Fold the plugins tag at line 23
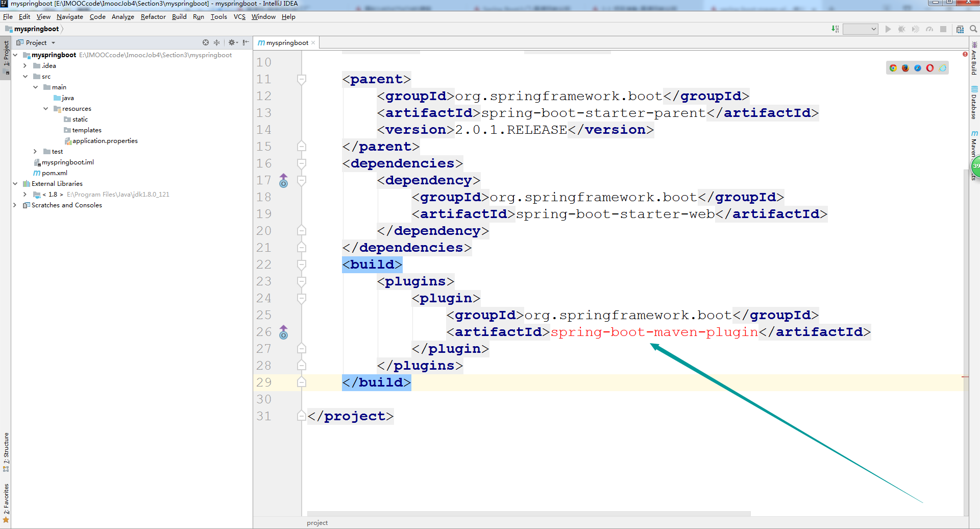 pos(302,281)
